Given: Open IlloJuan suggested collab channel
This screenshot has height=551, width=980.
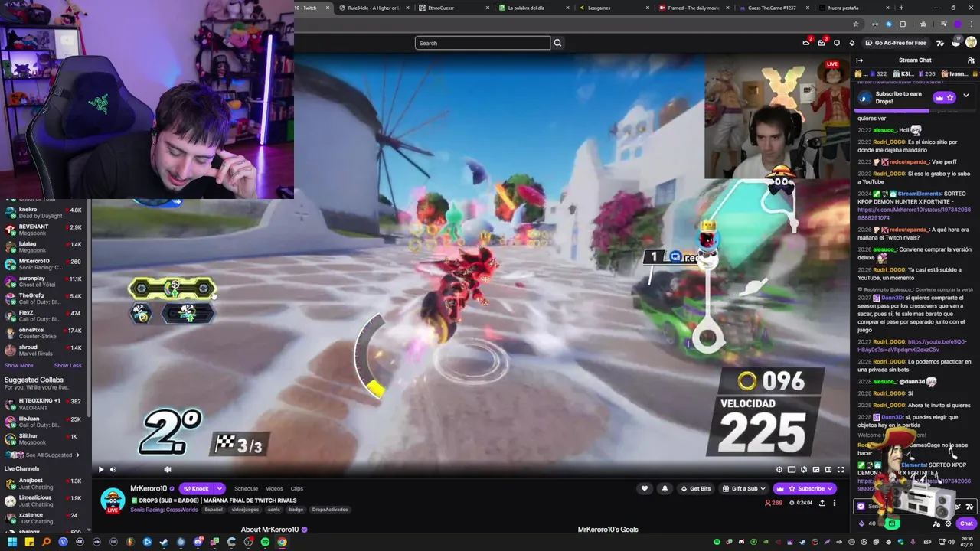Looking at the screenshot, I should [46, 422].
